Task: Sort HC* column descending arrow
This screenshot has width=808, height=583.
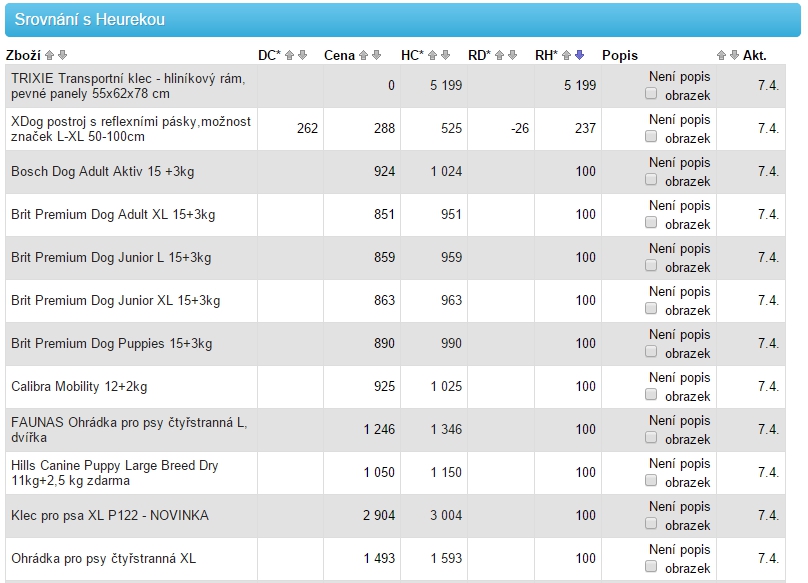Action: pos(445,56)
